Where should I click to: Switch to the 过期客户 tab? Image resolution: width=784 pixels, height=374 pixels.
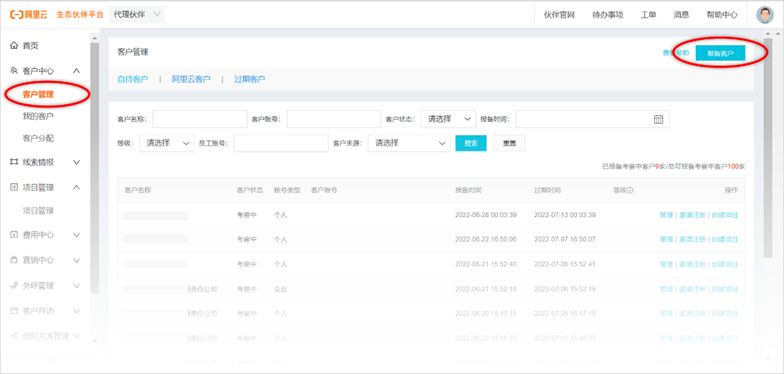[x=250, y=79]
